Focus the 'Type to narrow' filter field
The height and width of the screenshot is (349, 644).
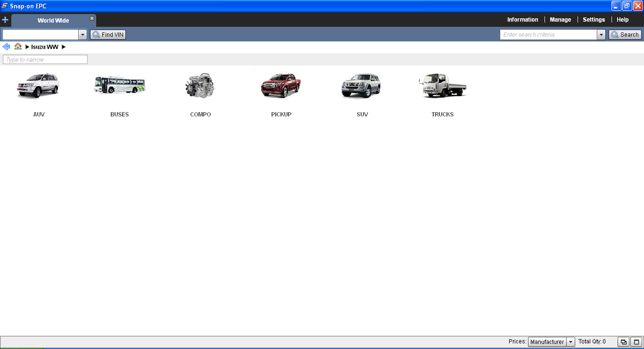point(45,59)
